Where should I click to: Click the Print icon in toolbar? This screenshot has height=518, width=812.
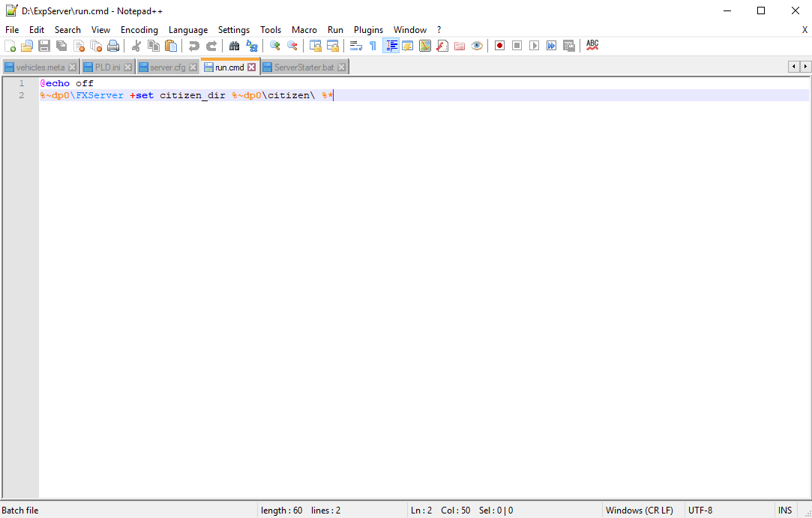click(x=113, y=46)
